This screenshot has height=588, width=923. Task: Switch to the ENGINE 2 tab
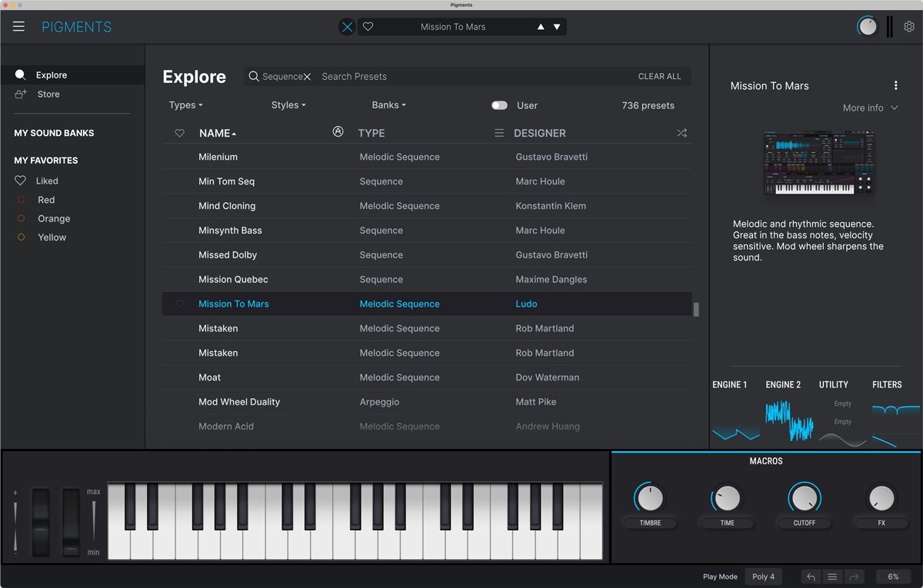783,384
